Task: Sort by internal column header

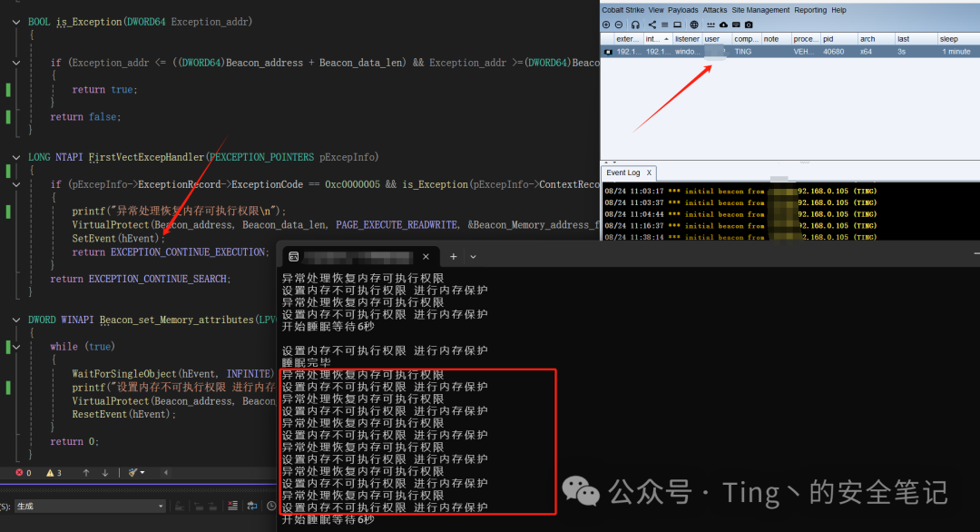Action: point(656,39)
